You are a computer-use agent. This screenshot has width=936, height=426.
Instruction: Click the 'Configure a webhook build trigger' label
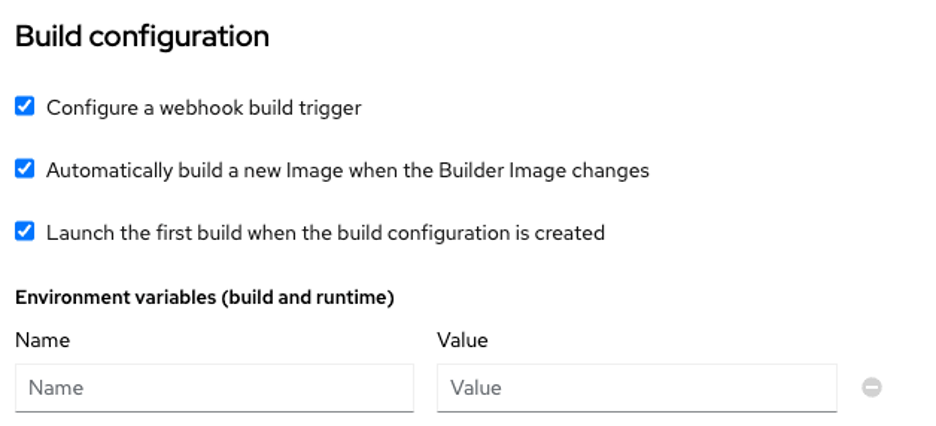pos(204,107)
